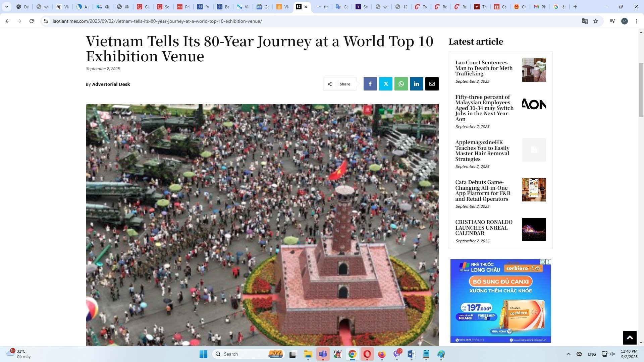
Task: Expand the system tray hidden icons chevron
Action: point(568,354)
